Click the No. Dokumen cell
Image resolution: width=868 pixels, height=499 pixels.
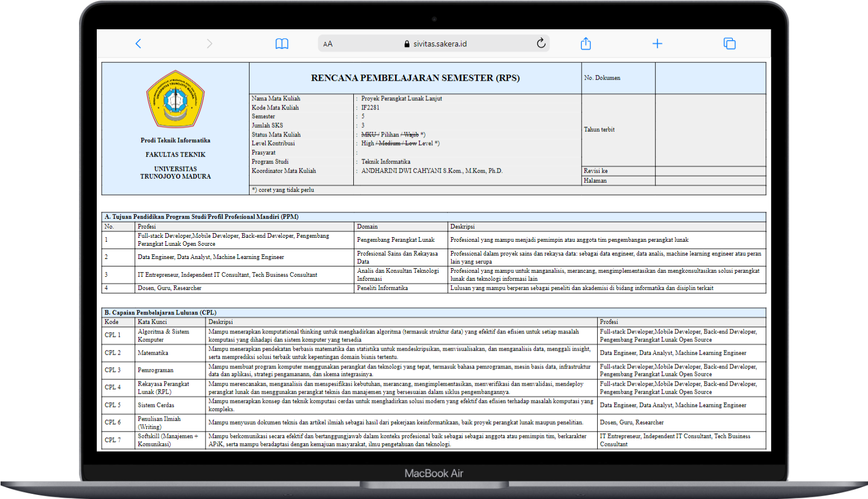click(x=618, y=78)
